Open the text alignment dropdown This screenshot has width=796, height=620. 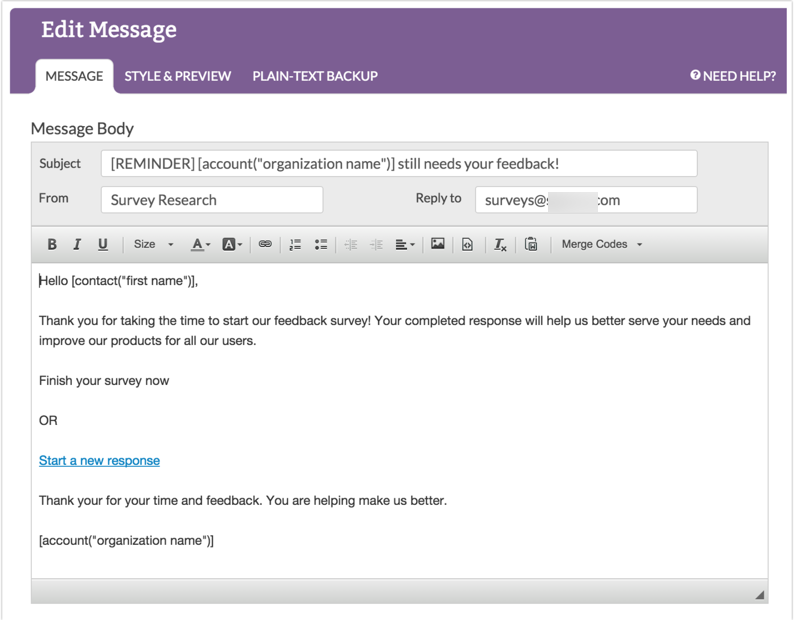[405, 244]
